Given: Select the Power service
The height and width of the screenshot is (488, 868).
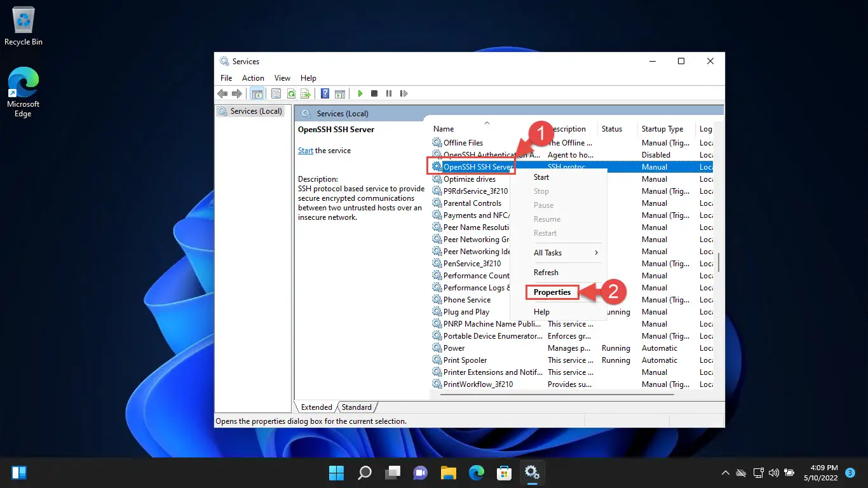Looking at the screenshot, I should coord(572,348).
